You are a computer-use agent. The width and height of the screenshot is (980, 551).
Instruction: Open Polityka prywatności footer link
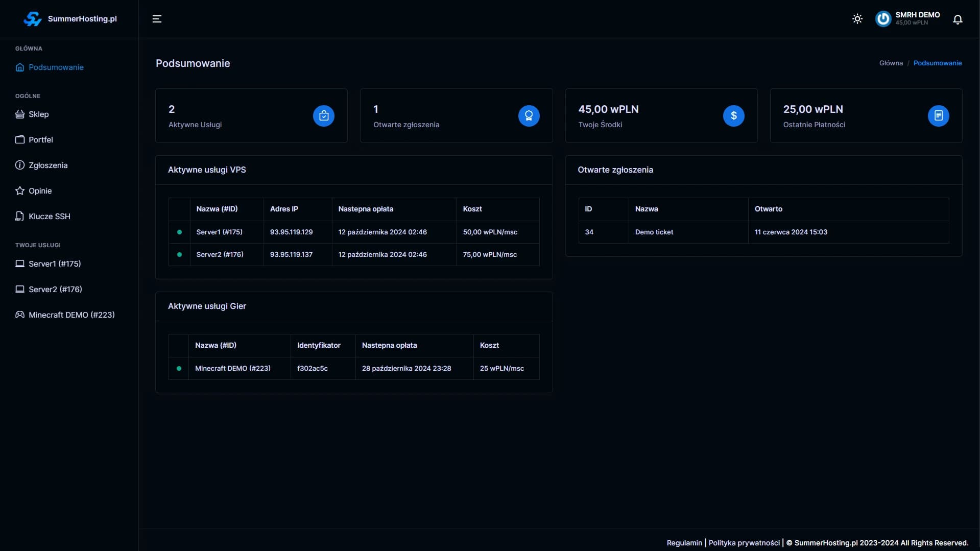pyautogui.click(x=744, y=543)
